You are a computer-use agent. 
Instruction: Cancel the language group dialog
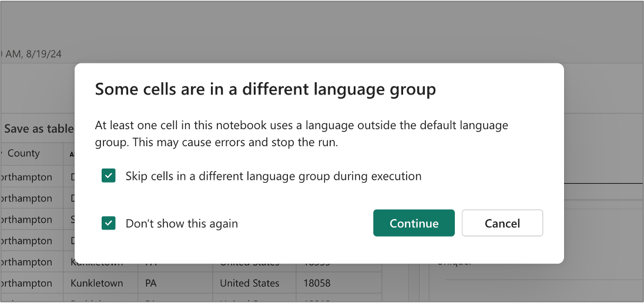pyautogui.click(x=502, y=223)
